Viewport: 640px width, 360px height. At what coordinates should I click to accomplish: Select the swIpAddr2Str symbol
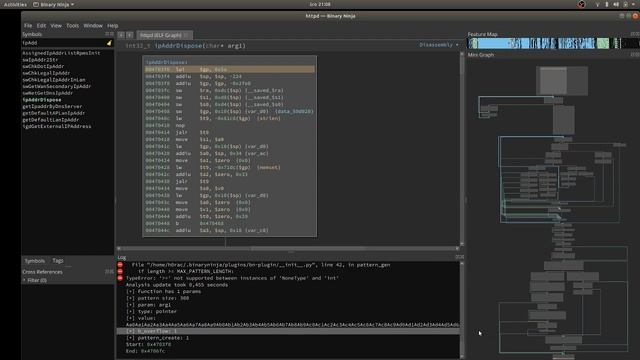40,60
